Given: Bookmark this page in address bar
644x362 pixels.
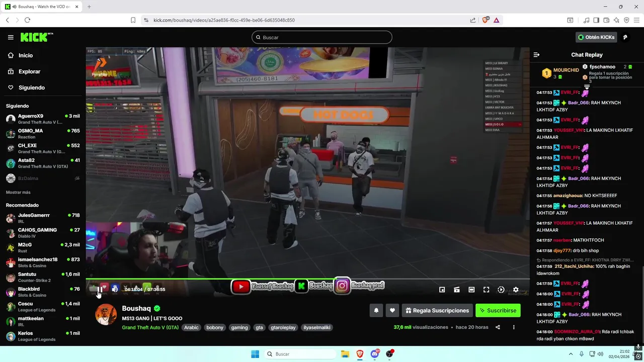Looking at the screenshot, I should click(x=133, y=20).
